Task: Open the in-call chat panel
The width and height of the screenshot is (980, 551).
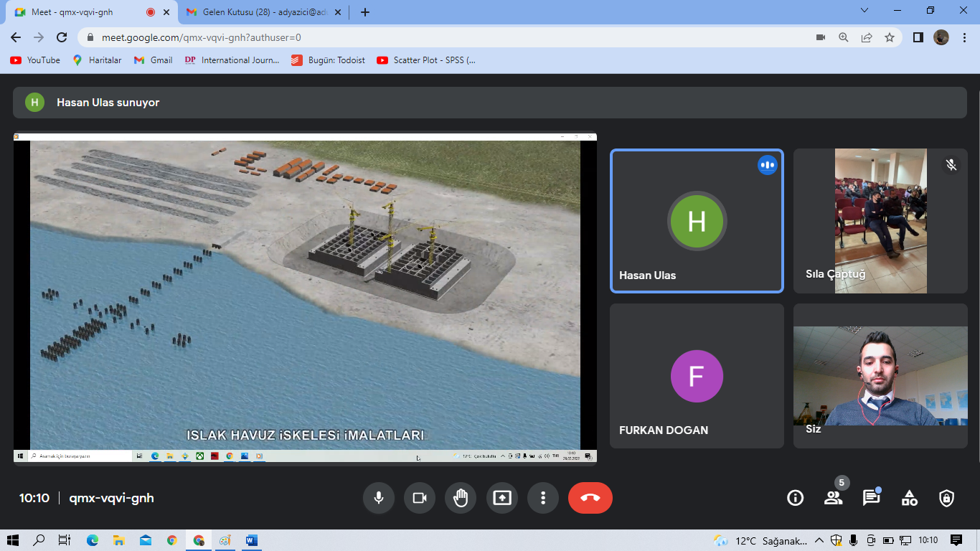Action: tap(871, 498)
